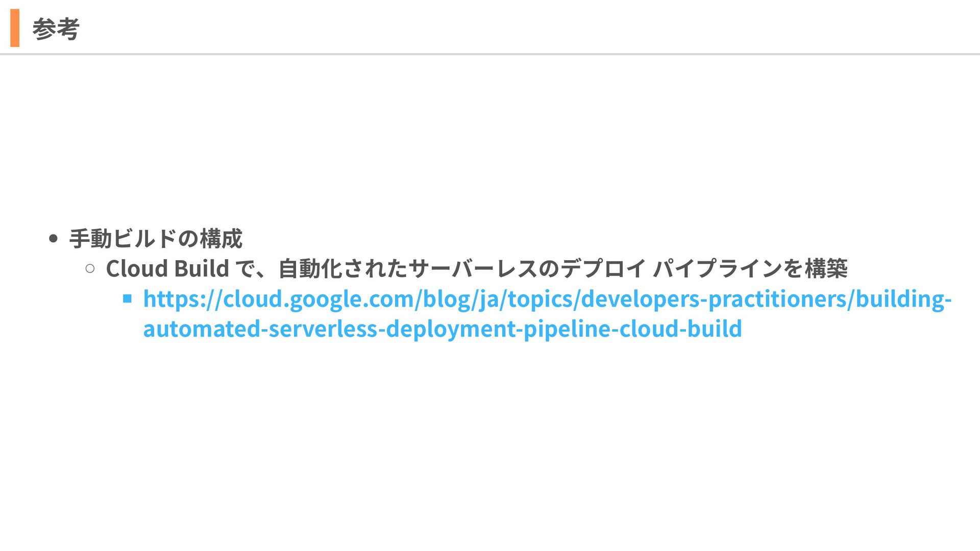Click the word 自動化 in the sub-bullet
The image size is (980, 551).
pyautogui.click(x=310, y=269)
